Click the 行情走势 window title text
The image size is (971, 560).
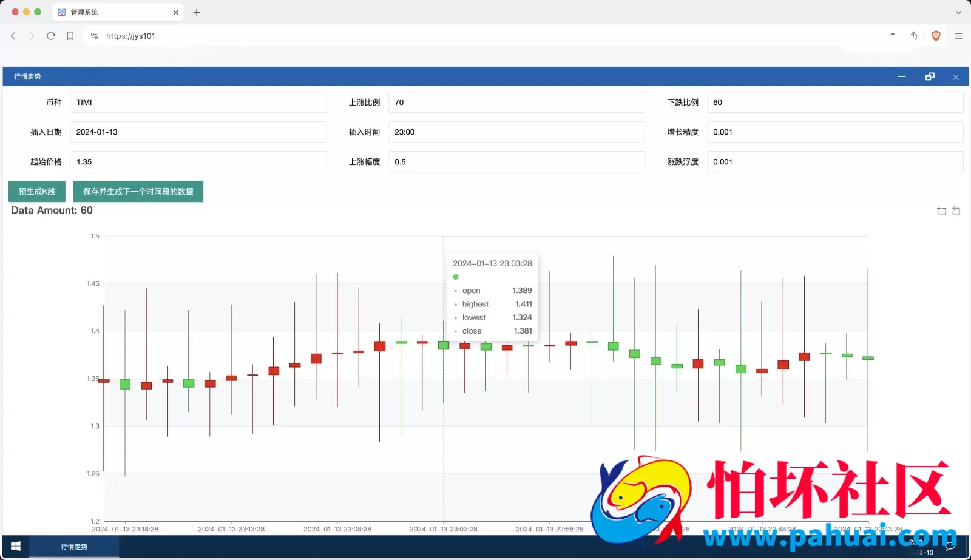tap(27, 77)
